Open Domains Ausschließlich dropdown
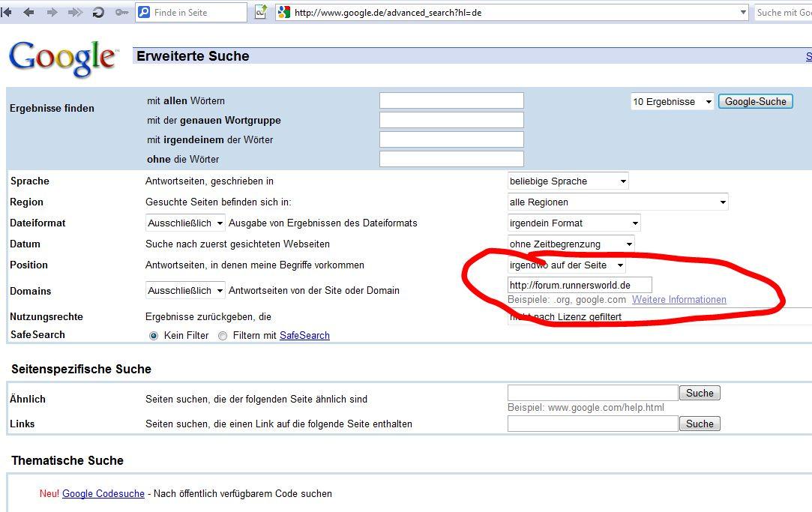The height and width of the screenshot is (512, 812). click(x=185, y=290)
